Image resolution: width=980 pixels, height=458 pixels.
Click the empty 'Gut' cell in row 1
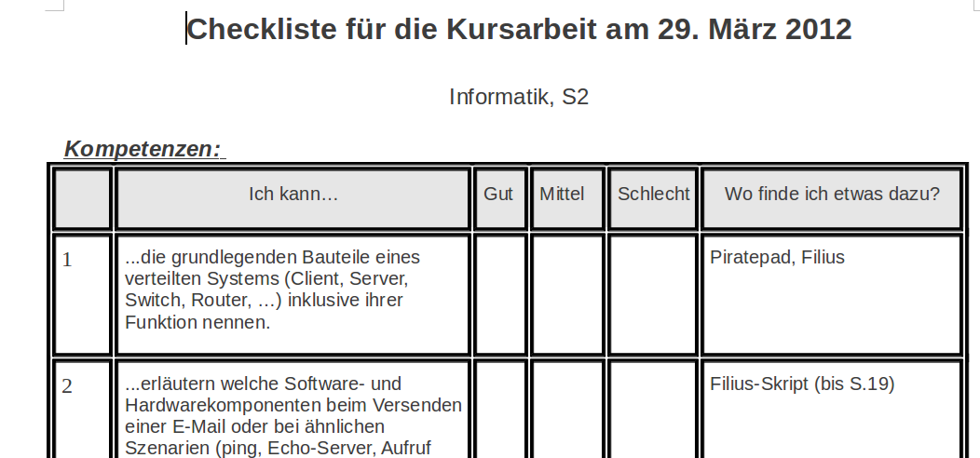499,294
